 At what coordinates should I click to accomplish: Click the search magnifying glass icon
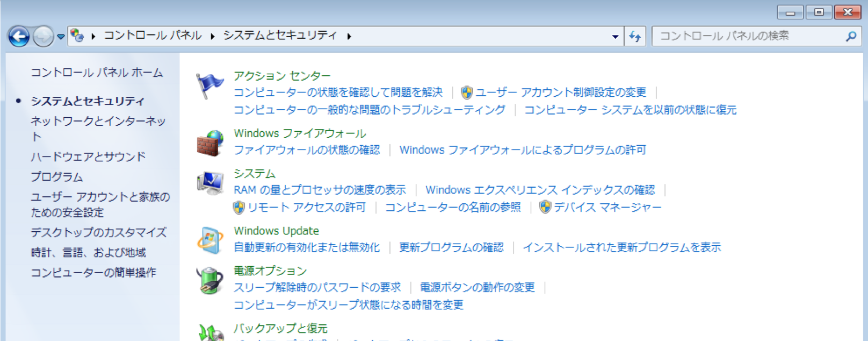(851, 36)
